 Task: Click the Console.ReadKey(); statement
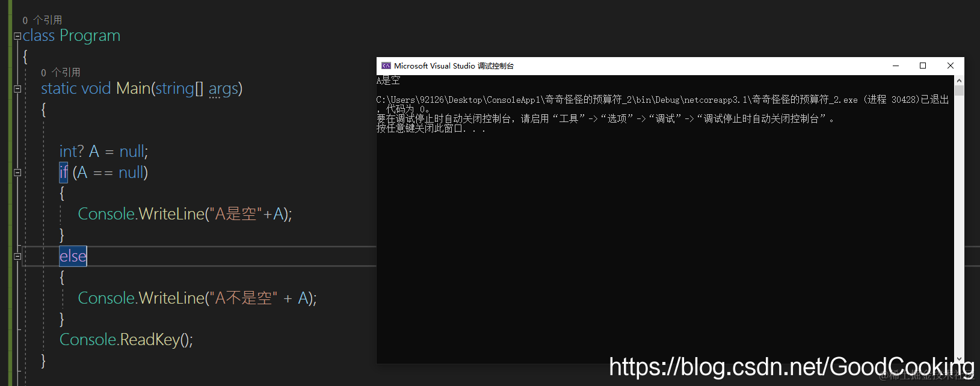point(126,340)
